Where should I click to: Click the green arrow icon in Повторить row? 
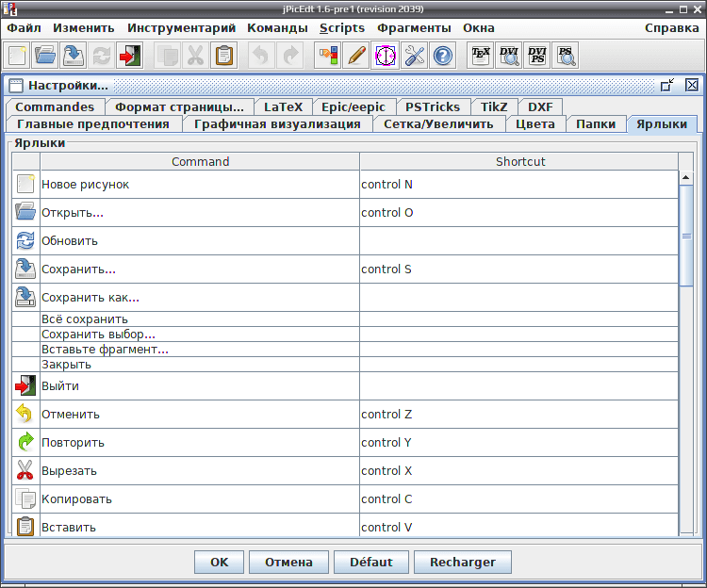pyautogui.click(x=25, y=442)
